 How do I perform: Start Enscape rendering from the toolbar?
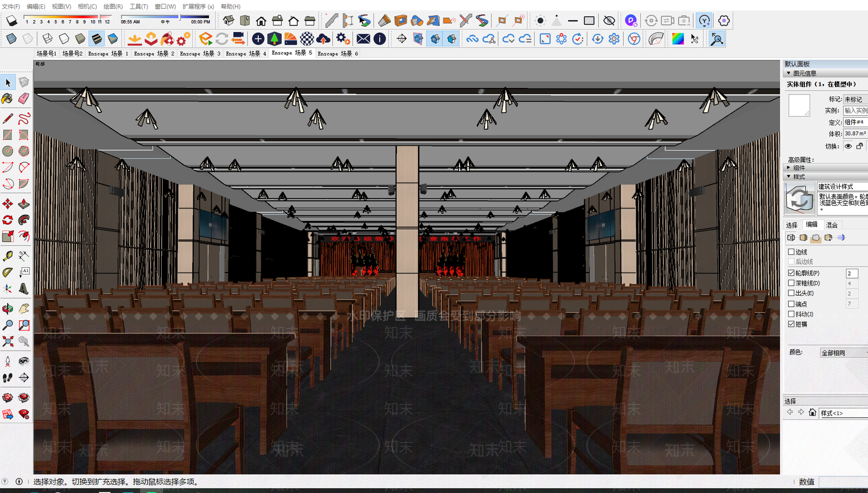click(206, 39)
